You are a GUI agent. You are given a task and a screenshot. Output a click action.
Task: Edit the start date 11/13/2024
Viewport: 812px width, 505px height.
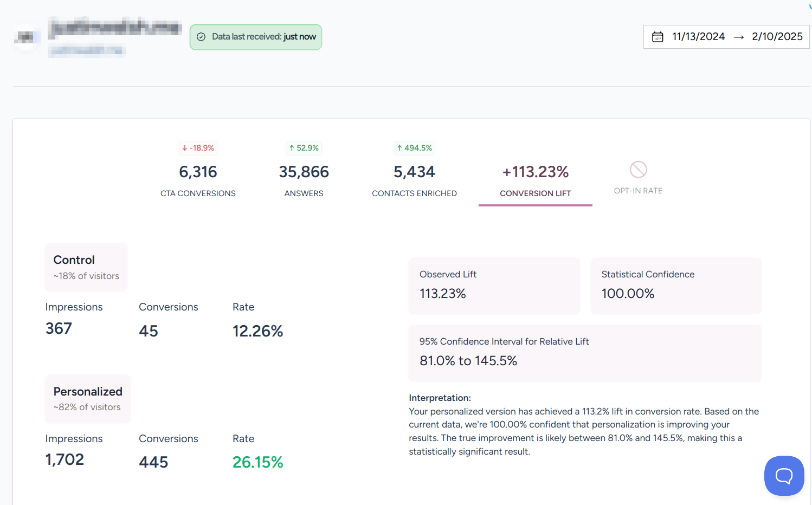click(x=698, y=37)
